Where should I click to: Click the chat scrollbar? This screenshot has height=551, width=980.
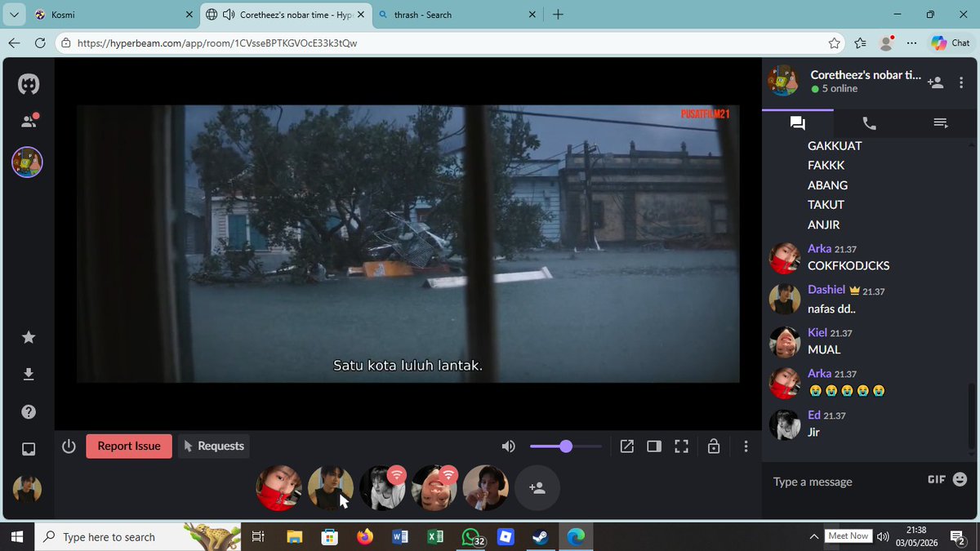(x=971, y=415)
